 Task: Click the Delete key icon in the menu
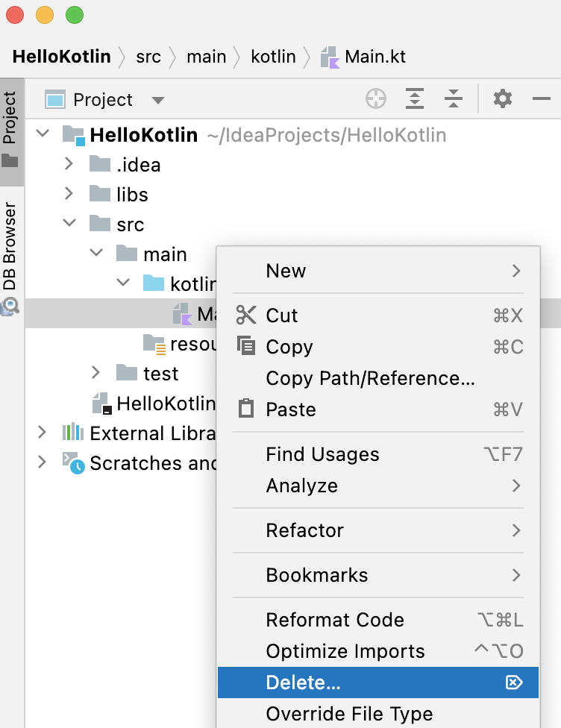point(514,682)
